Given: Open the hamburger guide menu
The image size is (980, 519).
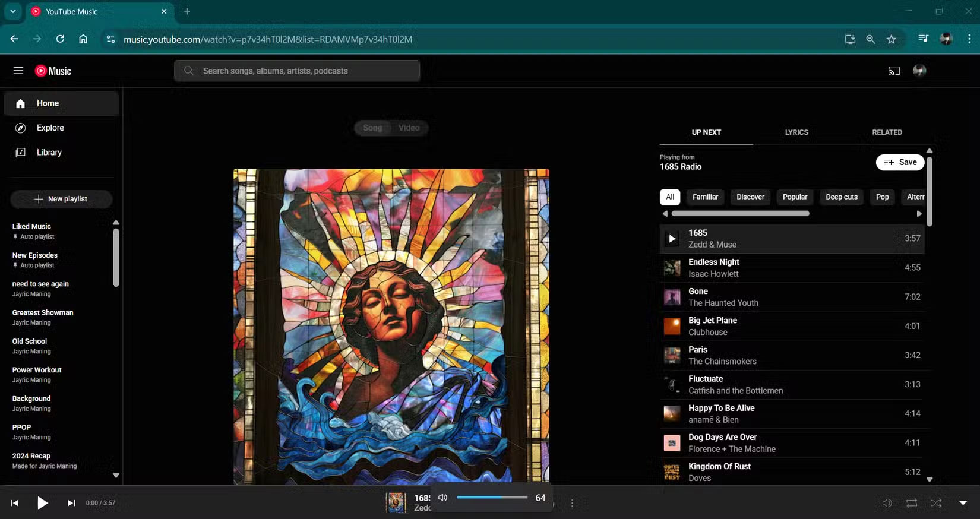Looking at the screenshot, I should tap(18, 71).
